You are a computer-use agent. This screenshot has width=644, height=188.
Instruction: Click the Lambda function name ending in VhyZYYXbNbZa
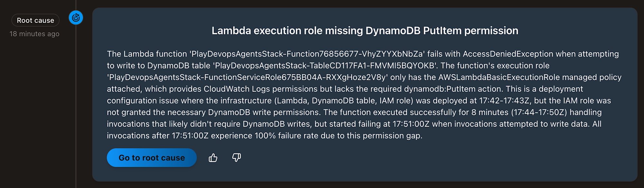307,54
